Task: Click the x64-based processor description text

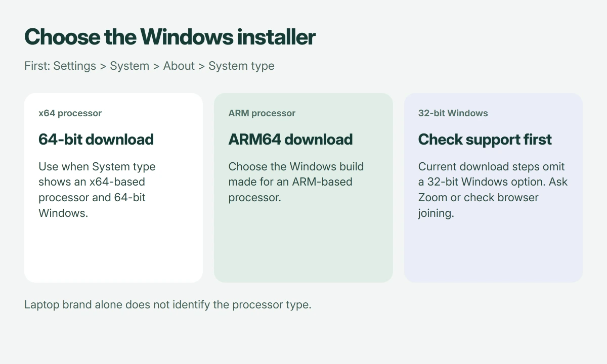Action: 97,190
